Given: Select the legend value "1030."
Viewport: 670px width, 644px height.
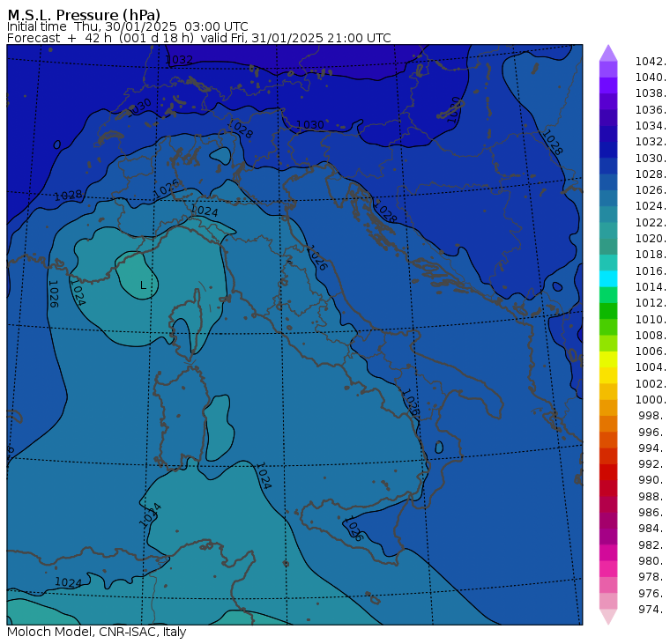Looking at the screenshot, I should click(x=651, y=158).
